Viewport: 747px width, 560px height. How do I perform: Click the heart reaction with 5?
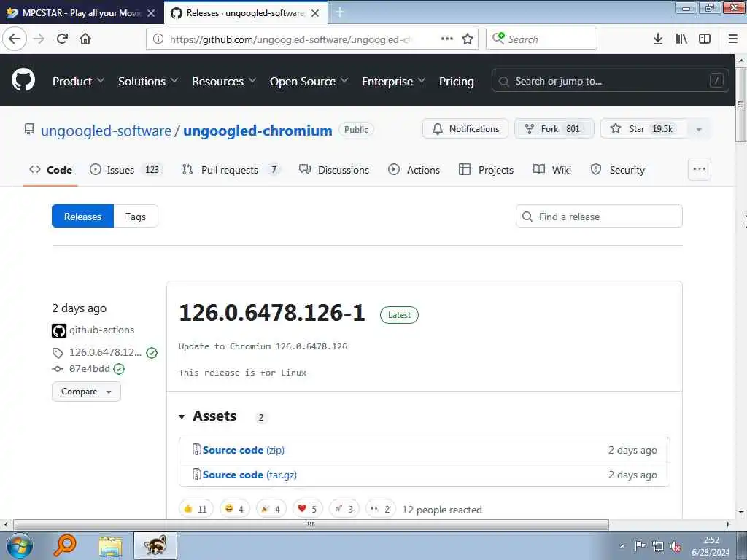(x=308, y=509)
